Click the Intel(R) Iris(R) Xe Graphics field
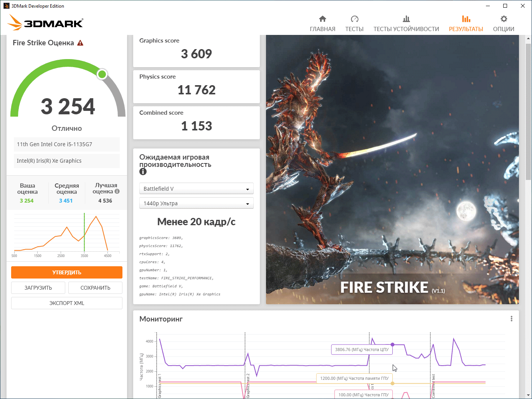 coord(67,161)
